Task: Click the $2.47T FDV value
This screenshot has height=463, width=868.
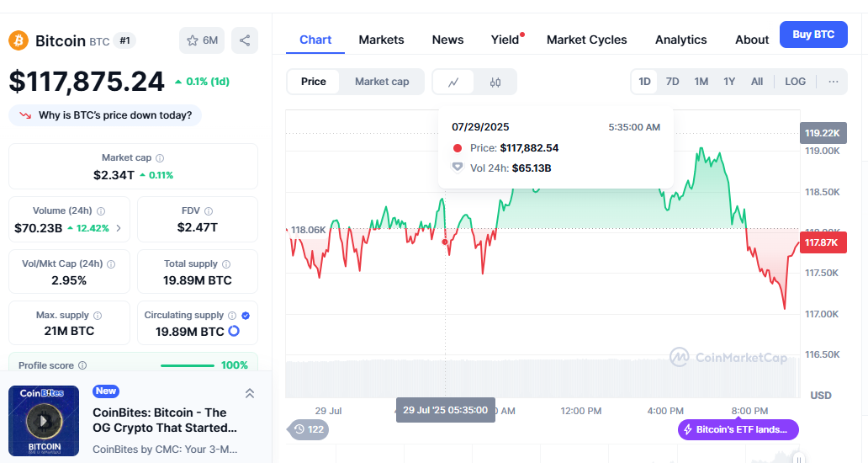Action: (198, 227)
